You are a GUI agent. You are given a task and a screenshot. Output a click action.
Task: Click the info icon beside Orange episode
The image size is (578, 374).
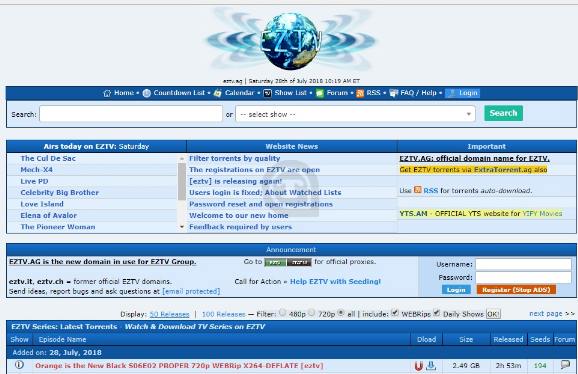pos(19,365)
